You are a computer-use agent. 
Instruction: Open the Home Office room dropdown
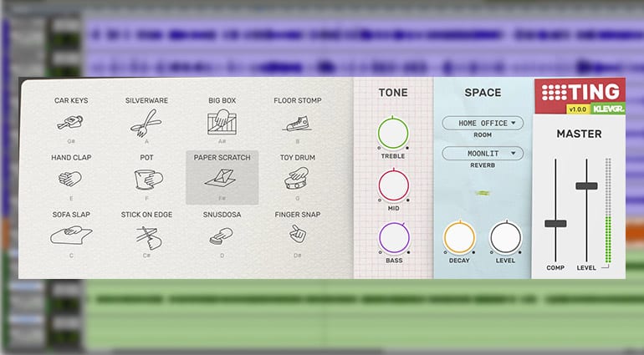[x=483, y=123]
